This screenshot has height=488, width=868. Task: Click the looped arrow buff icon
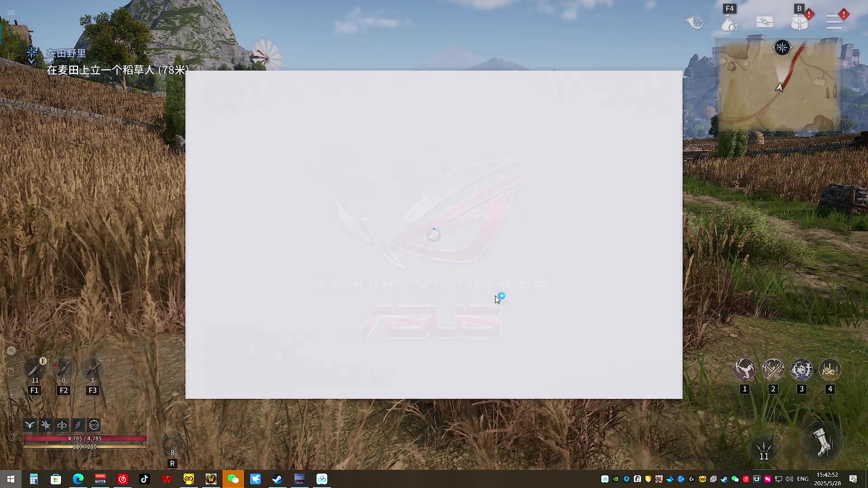[62, 425]
